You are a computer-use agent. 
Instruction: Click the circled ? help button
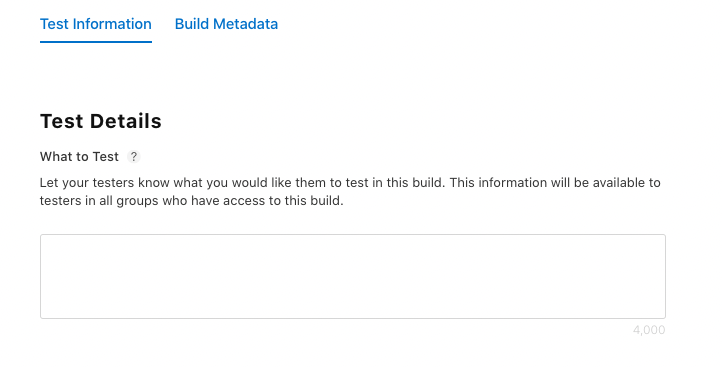pyautogui.click(x=134, y=157)
